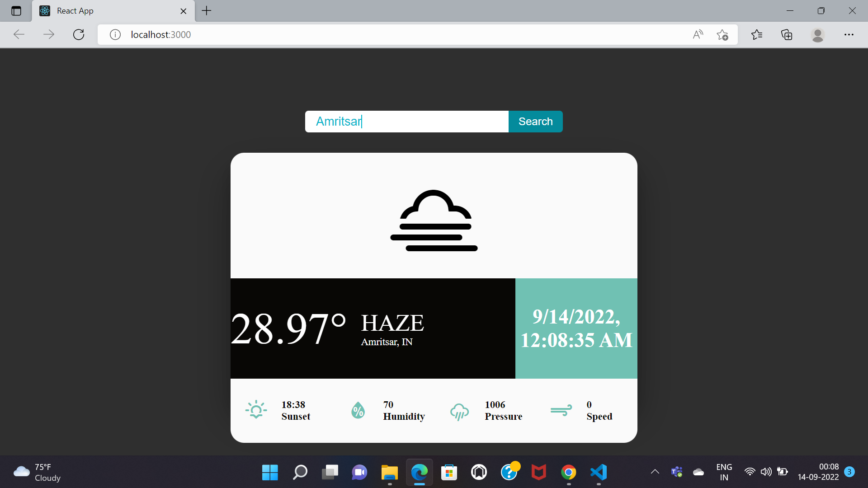868x488 pixels.
Task: Add page to favorites via star icon
Action: point(722,34)
